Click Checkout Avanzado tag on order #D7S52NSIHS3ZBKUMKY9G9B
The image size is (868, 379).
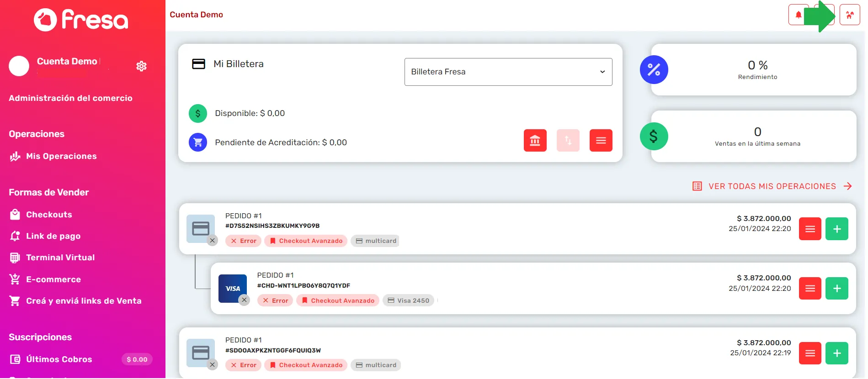(306, 241)
